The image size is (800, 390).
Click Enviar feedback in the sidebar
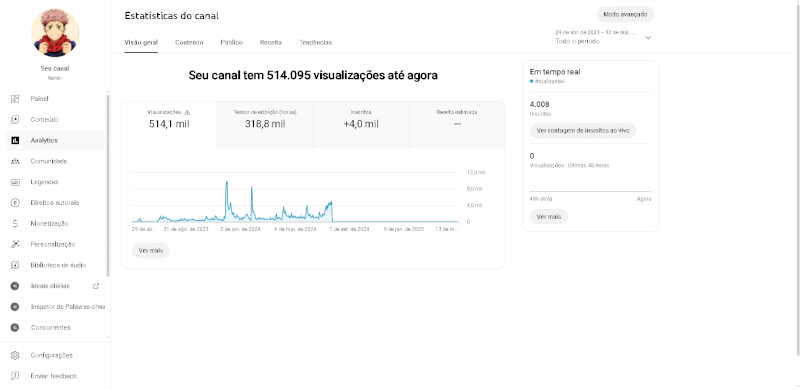[54, 376]
